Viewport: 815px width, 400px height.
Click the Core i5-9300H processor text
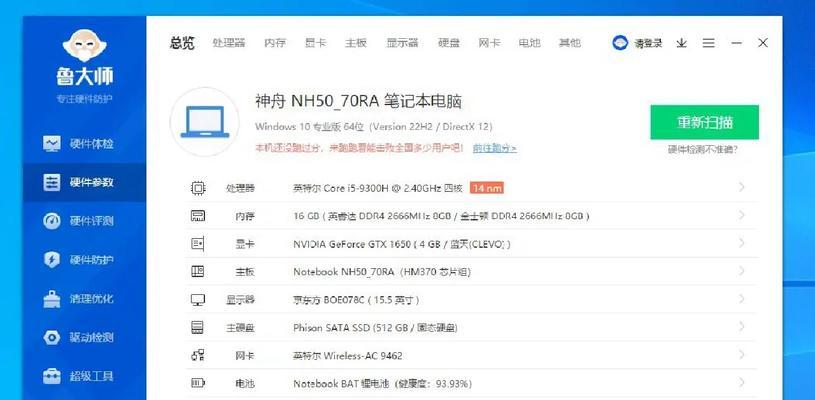(x=378, y=188)
